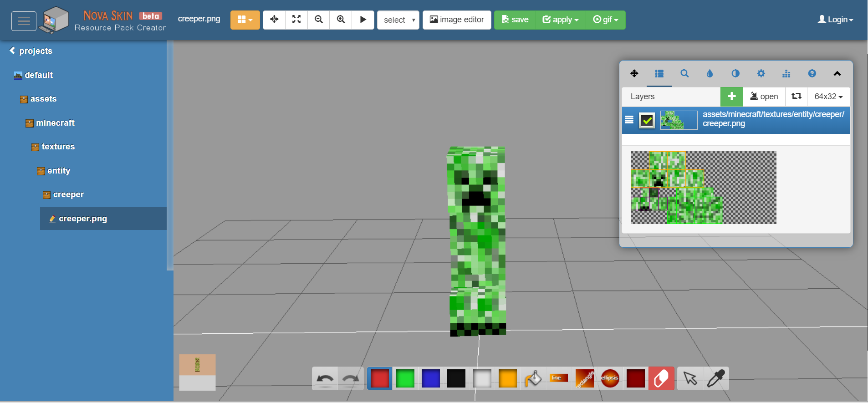The width and height of the screenshot is (868, 403).
Task: Zoom in the 3D view
Action: (341, 20)
